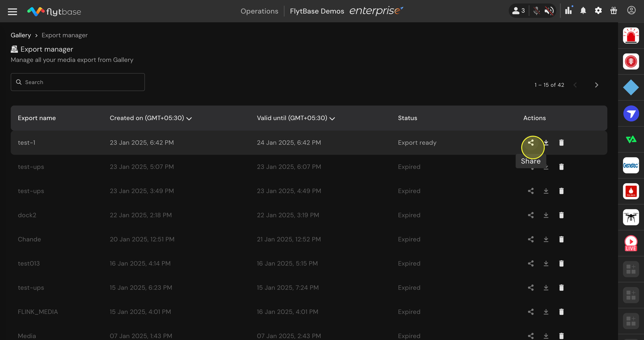The image size is (644, 340).
Task: Delete the dock2 export
Action: (x=561, y=215)
